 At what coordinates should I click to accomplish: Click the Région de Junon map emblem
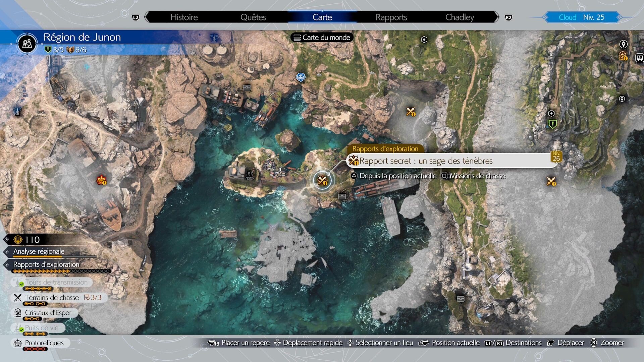pyautogui.click(x=27, y=44)
